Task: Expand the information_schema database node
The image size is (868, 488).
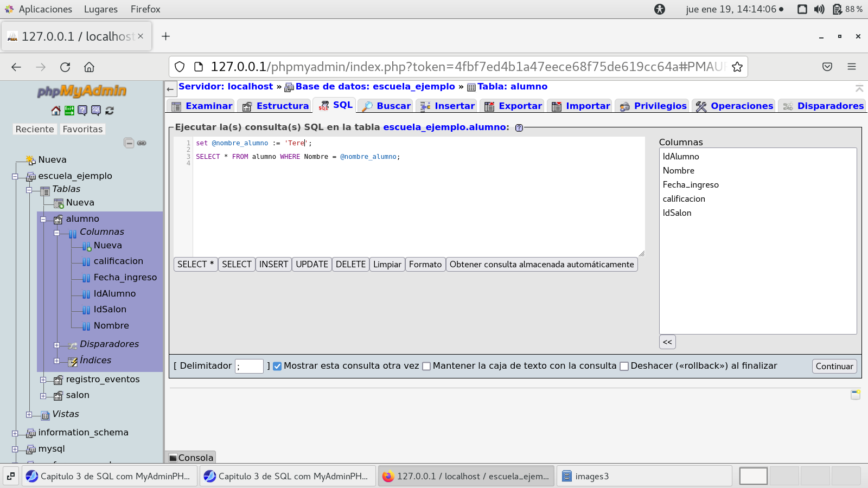Action: click(15, 433)
